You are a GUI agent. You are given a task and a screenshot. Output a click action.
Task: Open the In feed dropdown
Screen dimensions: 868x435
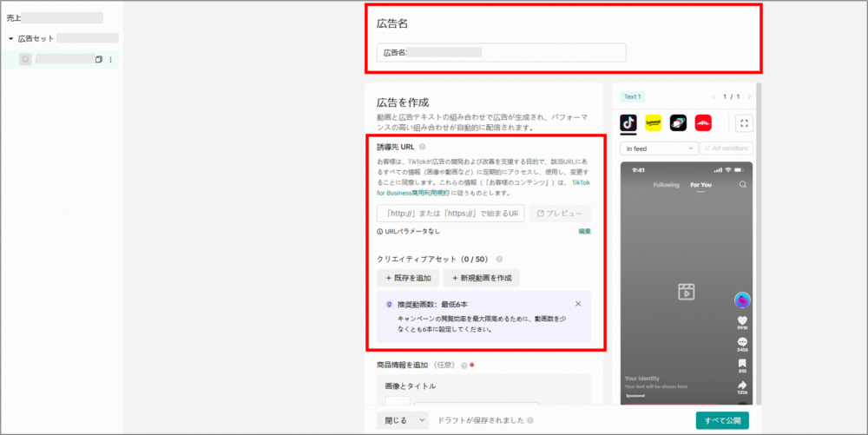coord(658,148)
